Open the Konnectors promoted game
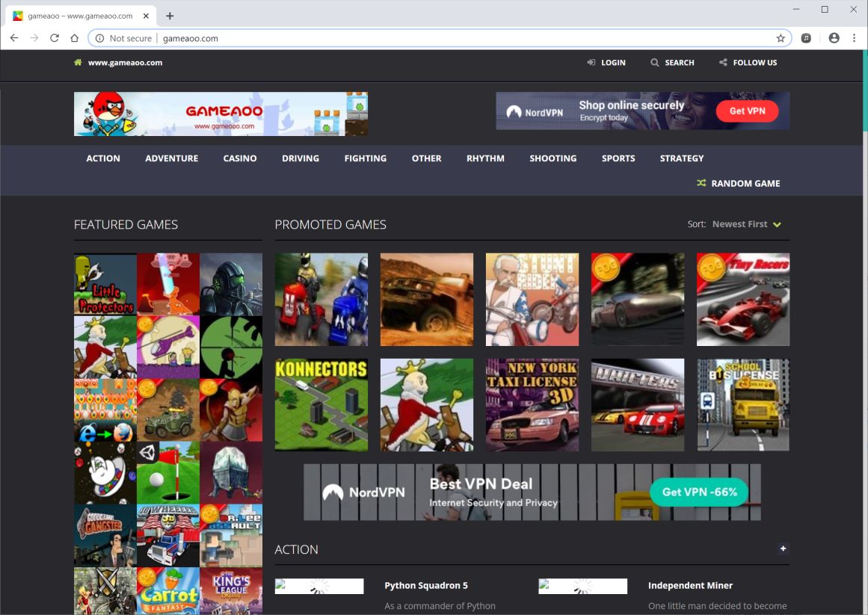The width and height of the screenshot is (868, 615). [321, 404]
